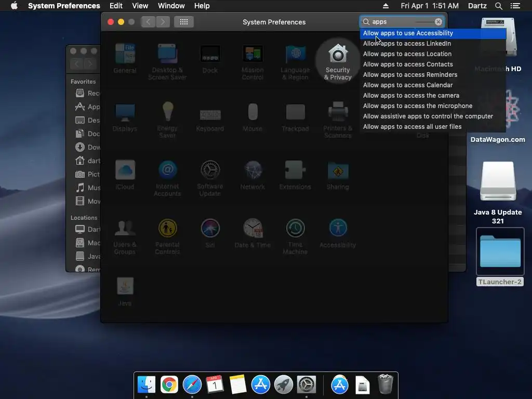Open Calendar from the Dock

tap(215, 384)
